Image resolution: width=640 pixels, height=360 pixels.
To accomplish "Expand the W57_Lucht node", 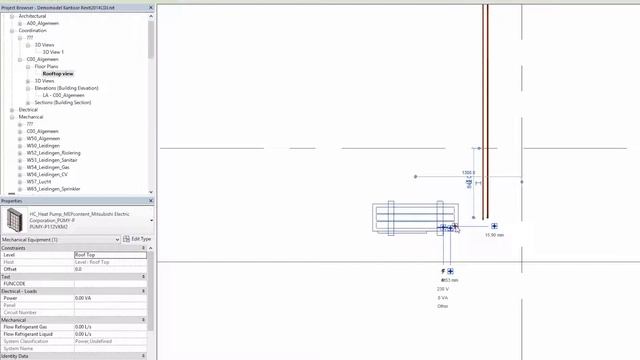I will pyautogui.click(x=20, y=182).
